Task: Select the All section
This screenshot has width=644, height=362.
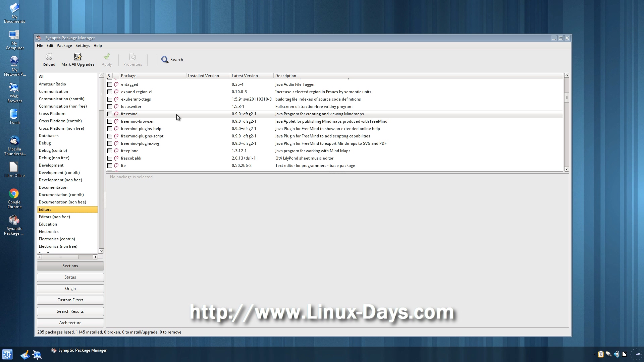Action: (67, 77)
